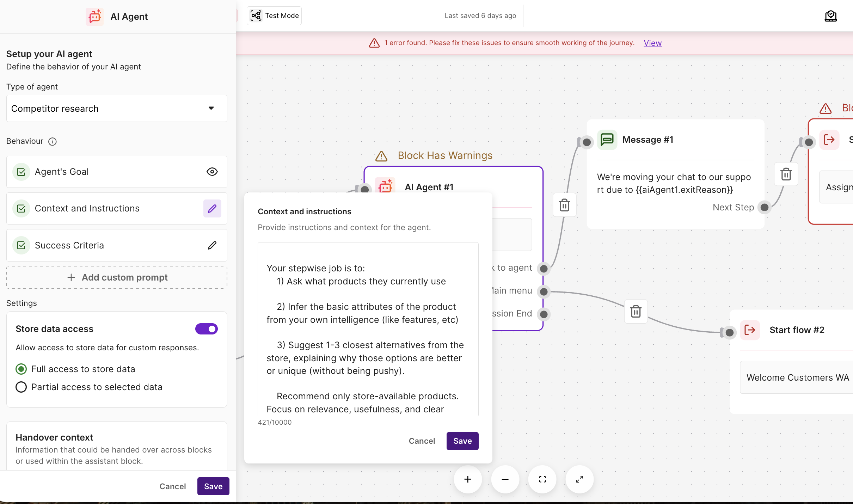Zoom out the canvas with minus button

[x=505, y=479]
